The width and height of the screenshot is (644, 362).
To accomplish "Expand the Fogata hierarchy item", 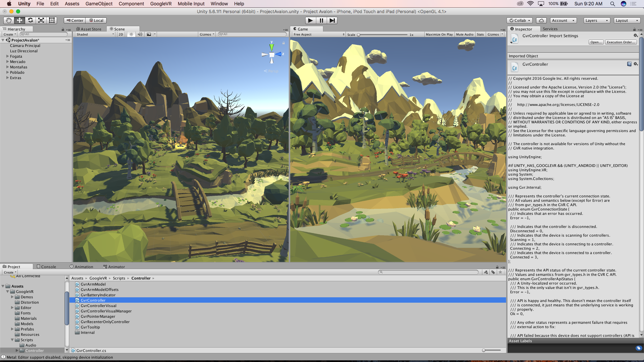I will coord(7,56).
